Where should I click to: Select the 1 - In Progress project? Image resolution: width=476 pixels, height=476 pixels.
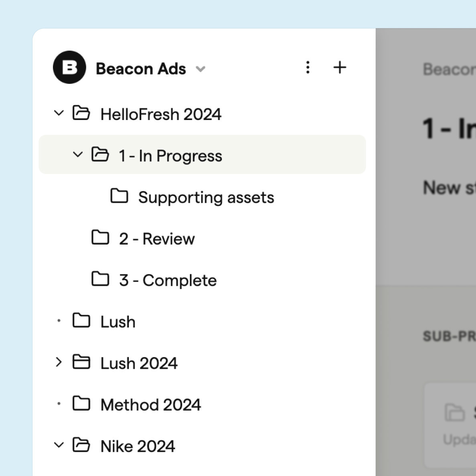170,156
